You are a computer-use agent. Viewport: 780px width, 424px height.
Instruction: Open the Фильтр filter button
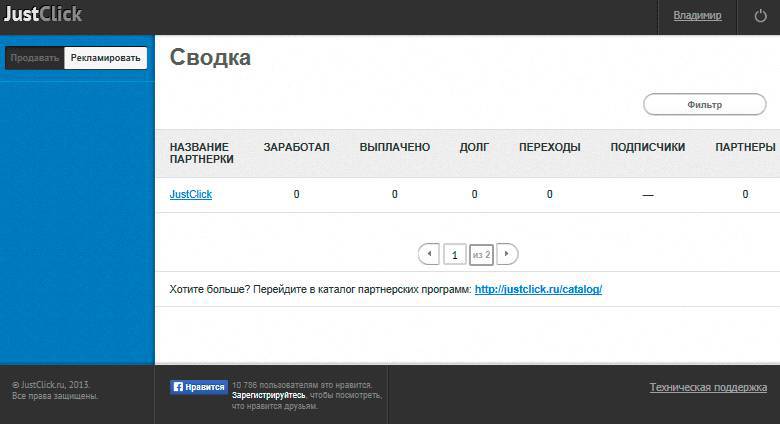tap(704, 105)
